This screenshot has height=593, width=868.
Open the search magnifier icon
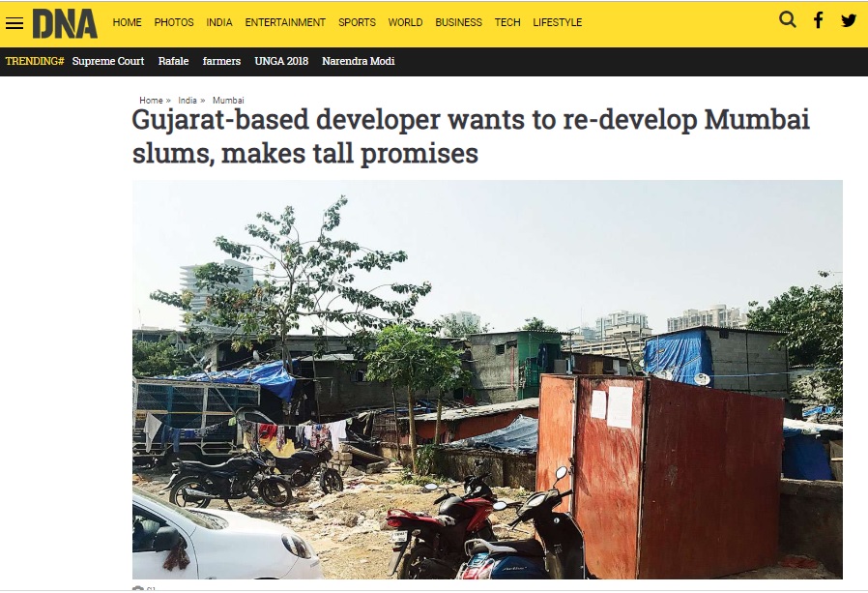click(787, 20)
